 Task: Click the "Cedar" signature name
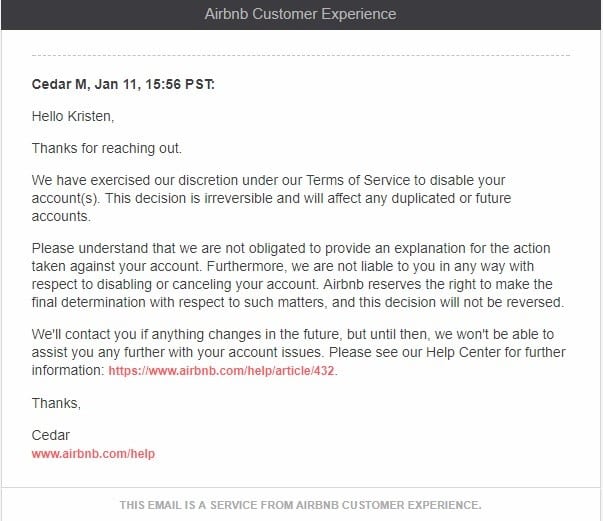click(x=51, y=436)
